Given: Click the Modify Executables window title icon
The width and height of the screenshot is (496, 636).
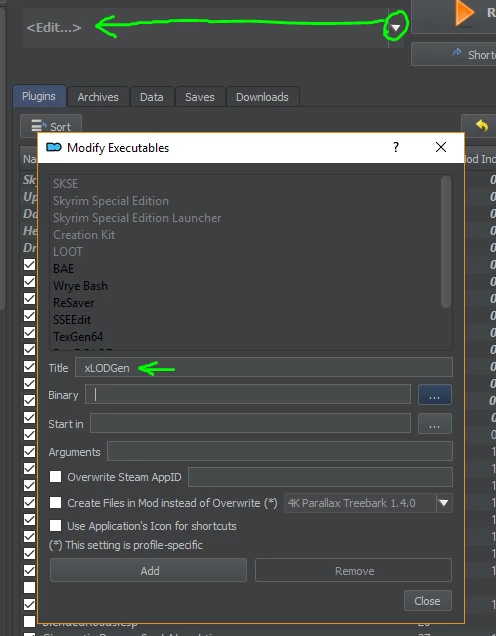Looking at the screenshot, I should [x=54, y=147].
